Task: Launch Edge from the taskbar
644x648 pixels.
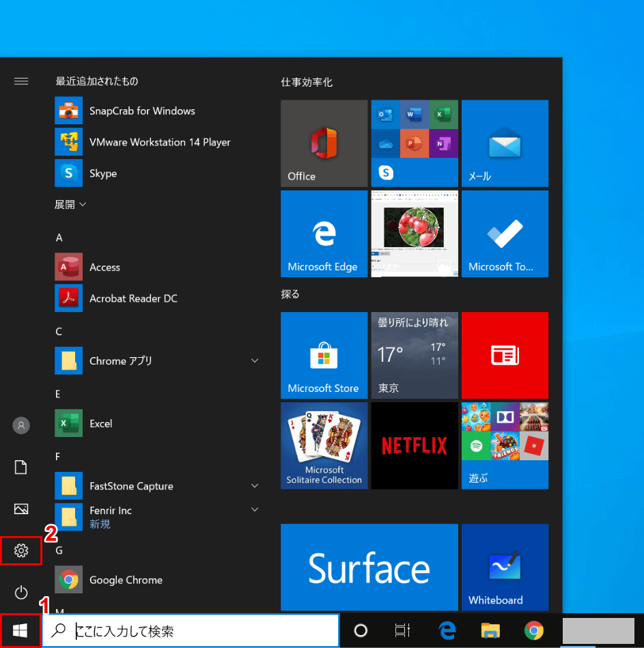Action: [x=447, y=631]
